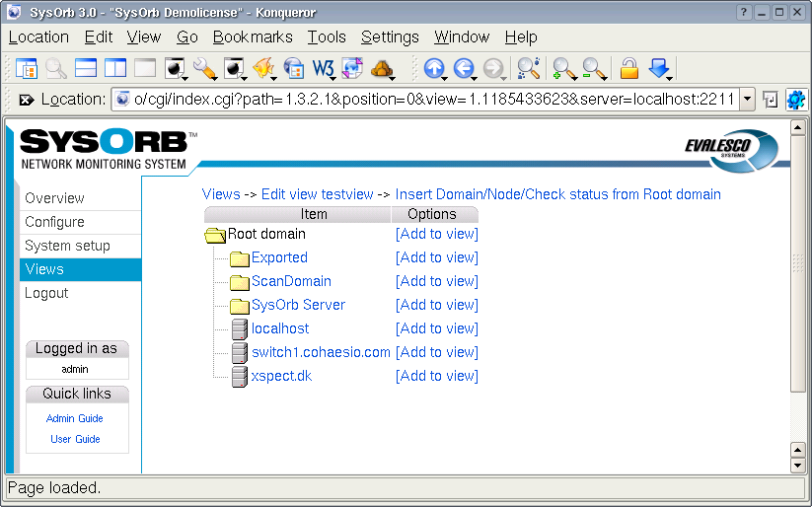
Task: Add switch1.cohaesio.com to view
Action: [437, 352]
